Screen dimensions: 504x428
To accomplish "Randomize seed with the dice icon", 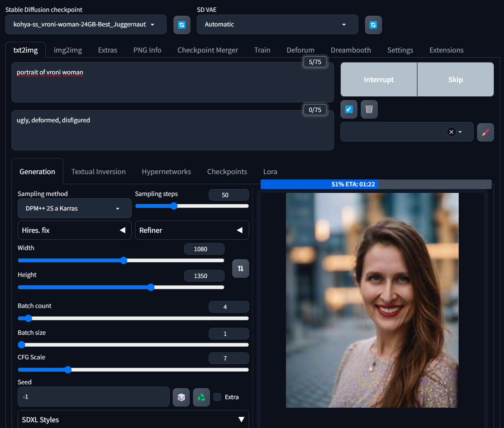I will pyautogui.click(x=181, y=397).
